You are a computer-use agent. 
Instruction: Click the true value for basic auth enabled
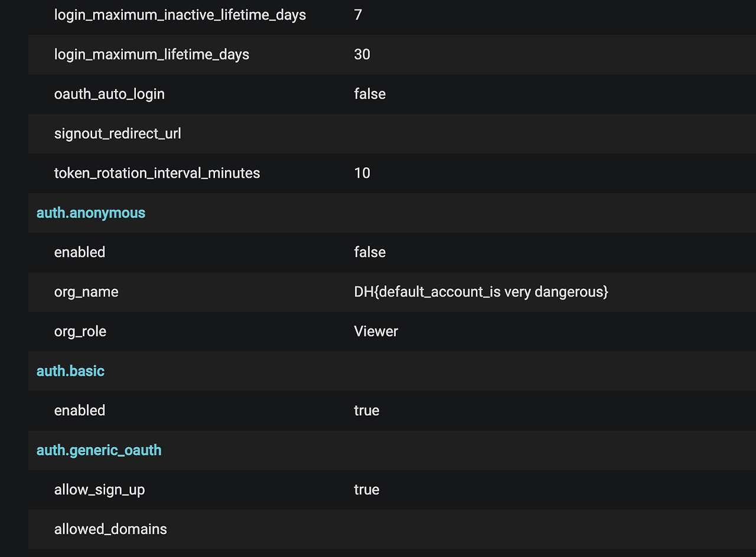pyautogui.click(x=367, y=411)
